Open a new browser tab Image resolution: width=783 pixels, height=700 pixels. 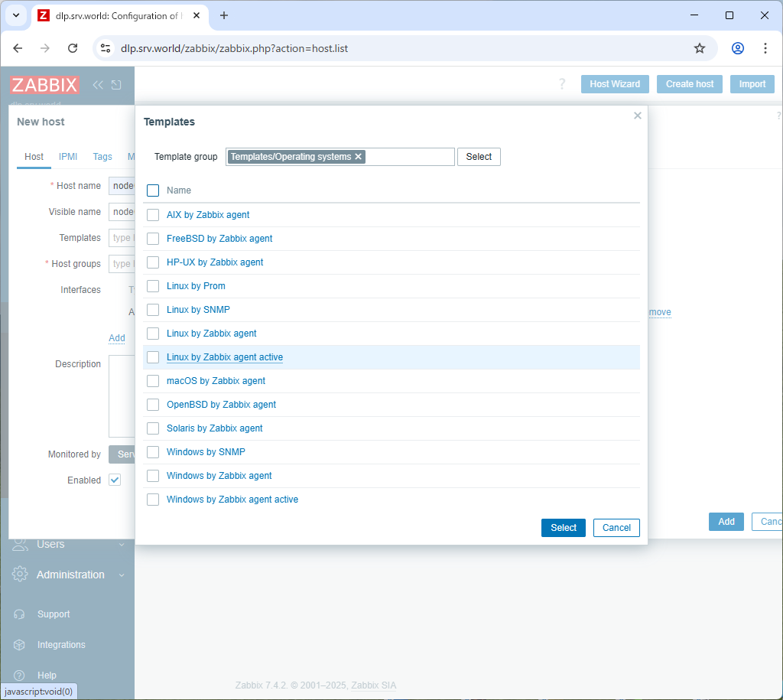coord(224,15)
